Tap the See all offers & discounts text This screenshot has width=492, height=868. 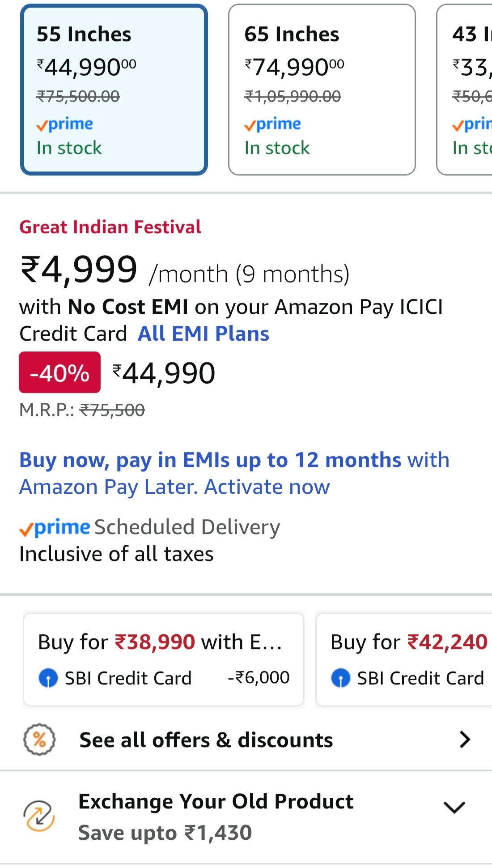[206, 740]
